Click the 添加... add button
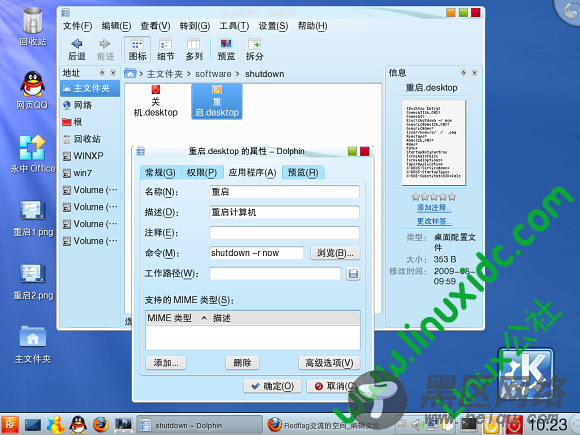 click(166, 363)
